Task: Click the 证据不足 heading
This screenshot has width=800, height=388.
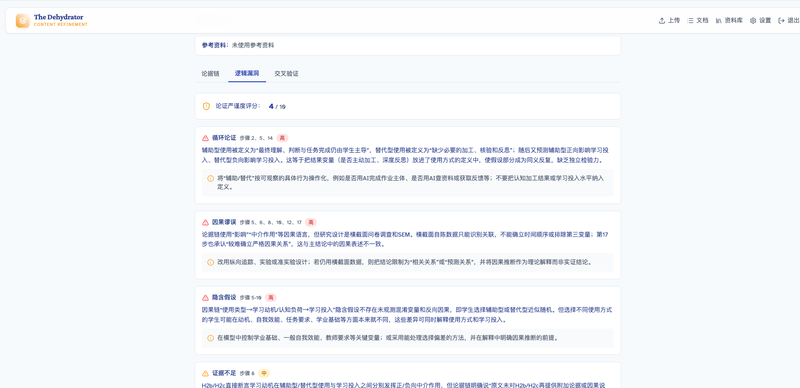Action: click(x=224, y=373)
